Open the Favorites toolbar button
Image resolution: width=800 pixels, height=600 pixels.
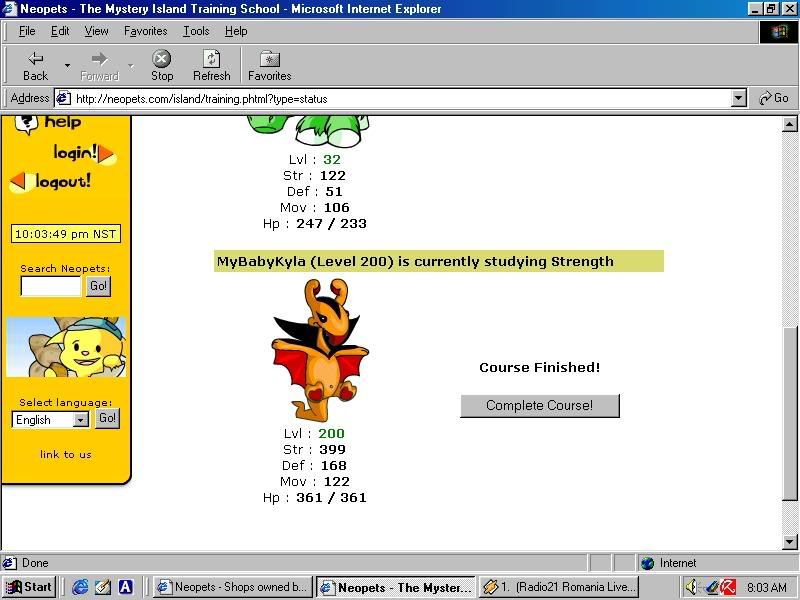click(269, 66)
